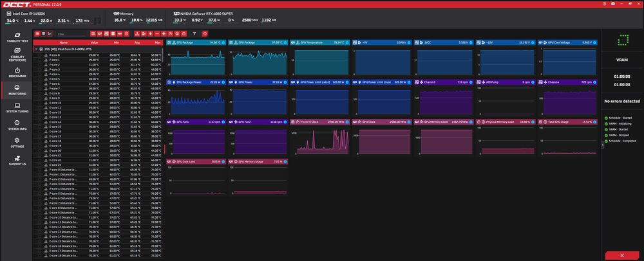Check the P-core 1 row checkbox
644x261 pixels.
40,60
